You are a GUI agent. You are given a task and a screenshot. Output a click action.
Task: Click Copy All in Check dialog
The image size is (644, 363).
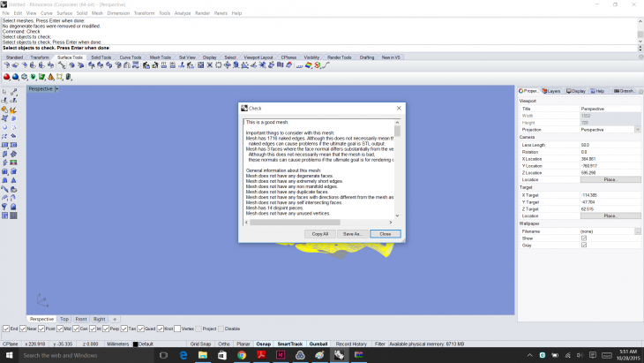tap(320, 234)
